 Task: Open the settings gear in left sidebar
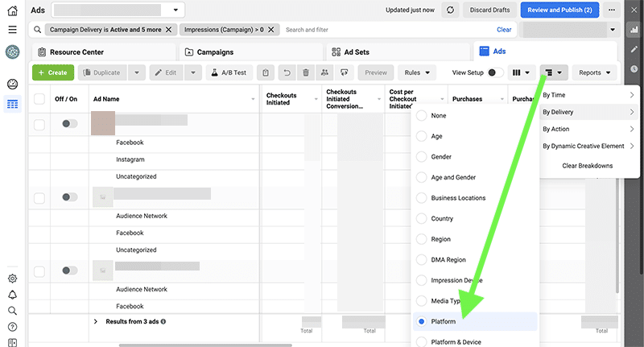pos(12,279)
